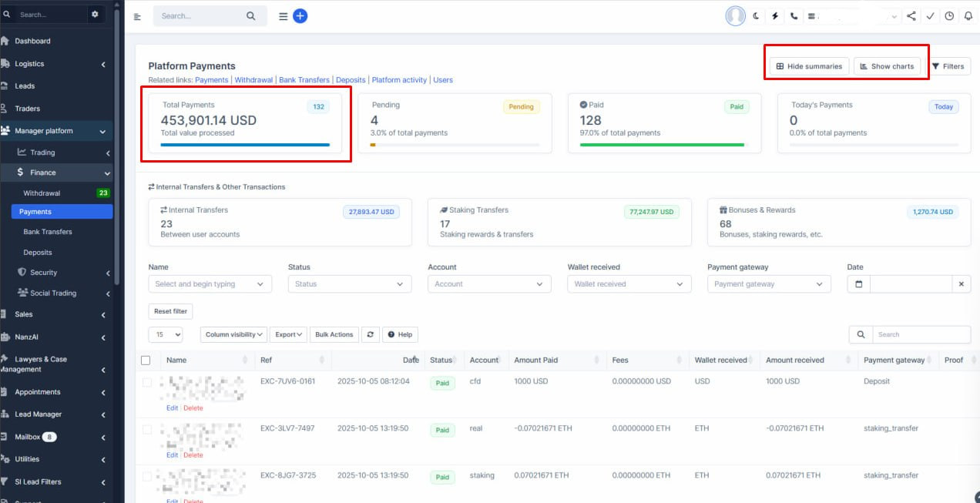Expand the Column visibility dropdown
Viewport: 980px width, 503px height.
tap(235, 334)
